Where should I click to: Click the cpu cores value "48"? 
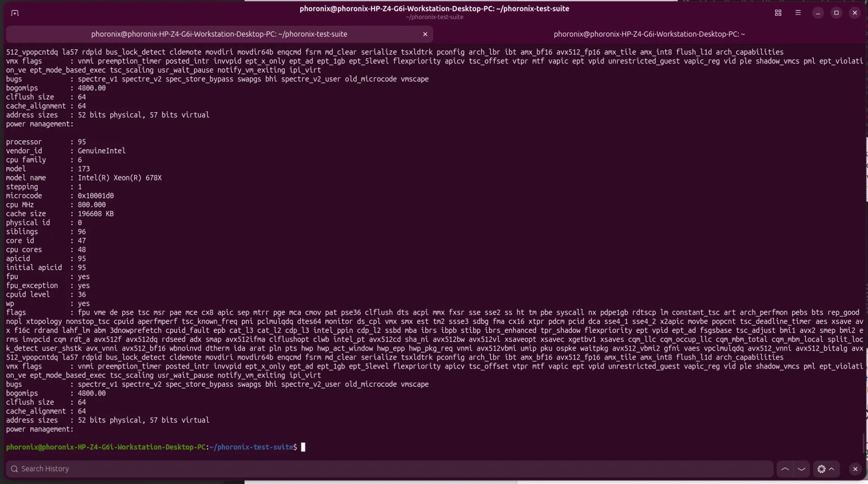point(82,250)
